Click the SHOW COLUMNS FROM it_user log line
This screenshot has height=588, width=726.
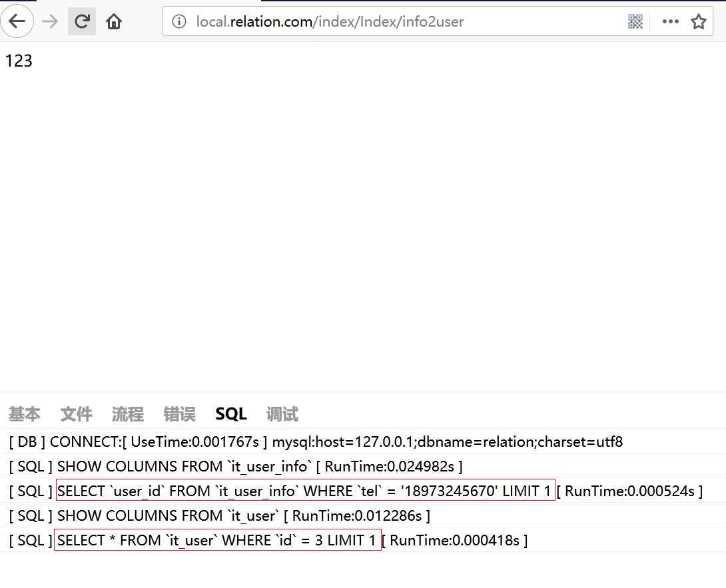click(x=219, y=515)
